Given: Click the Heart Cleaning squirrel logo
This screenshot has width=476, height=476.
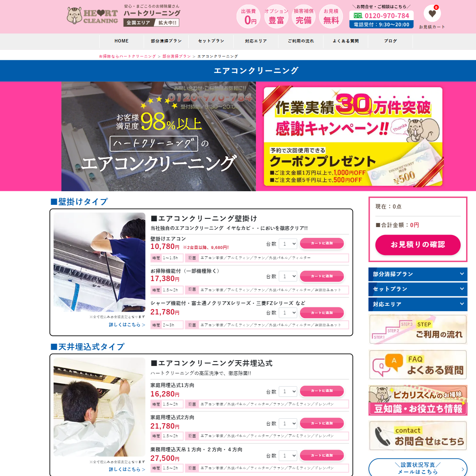Looking at the screenshot, I should tap(92, 16).
